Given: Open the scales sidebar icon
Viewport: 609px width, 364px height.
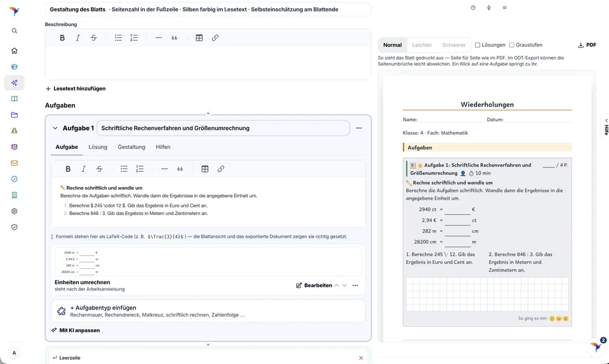Looking at the screenshot, I should pos(15,147).
